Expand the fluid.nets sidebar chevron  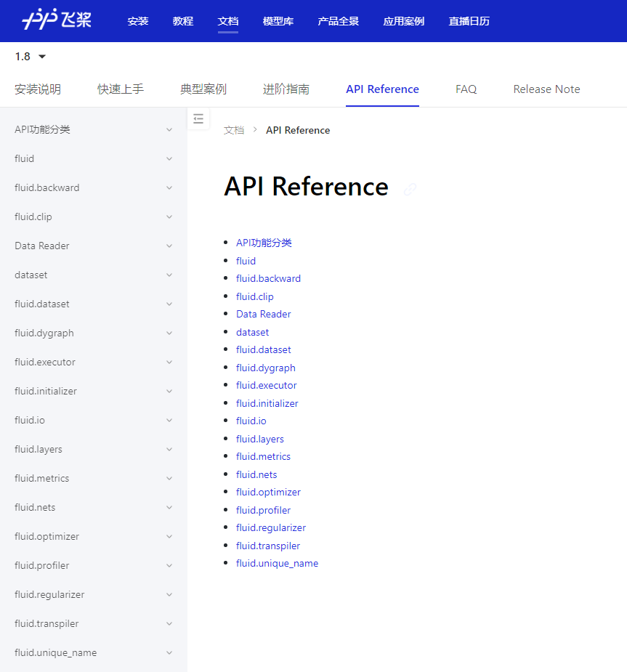click(169, 507)
